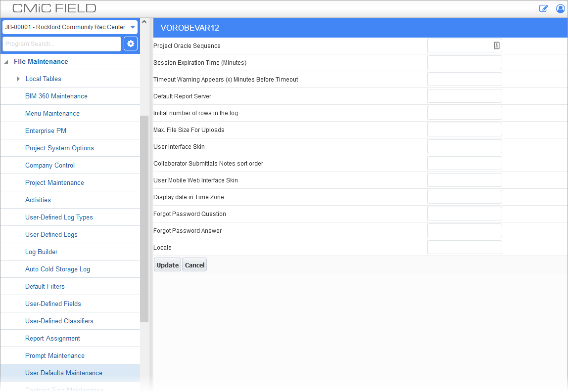The image size is (568, 392).
Task: Open Report Assignment
Action: 52,338
